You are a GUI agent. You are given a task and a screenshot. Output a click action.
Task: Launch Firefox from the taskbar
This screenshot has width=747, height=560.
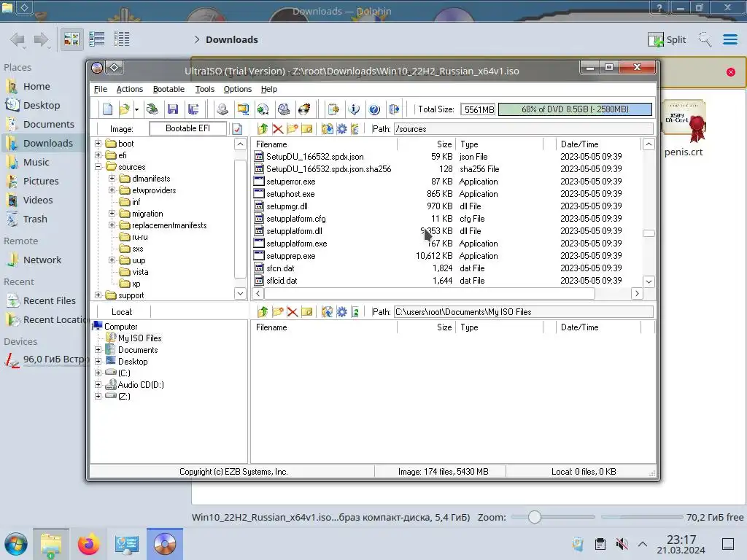point(88,544)
